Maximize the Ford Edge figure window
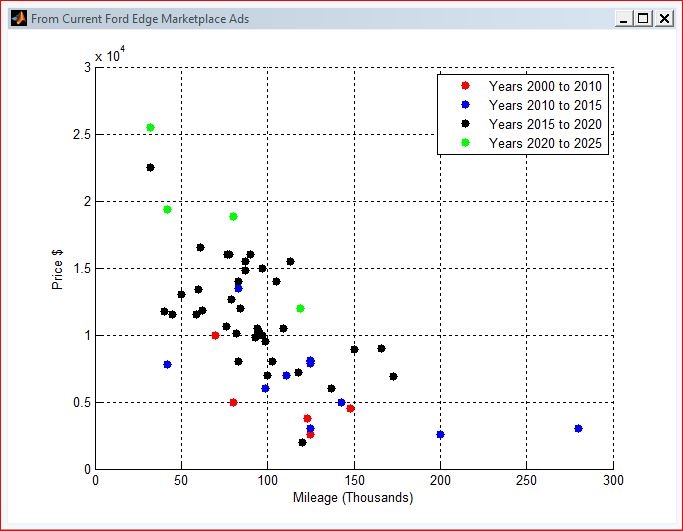 tap(643, 19)
